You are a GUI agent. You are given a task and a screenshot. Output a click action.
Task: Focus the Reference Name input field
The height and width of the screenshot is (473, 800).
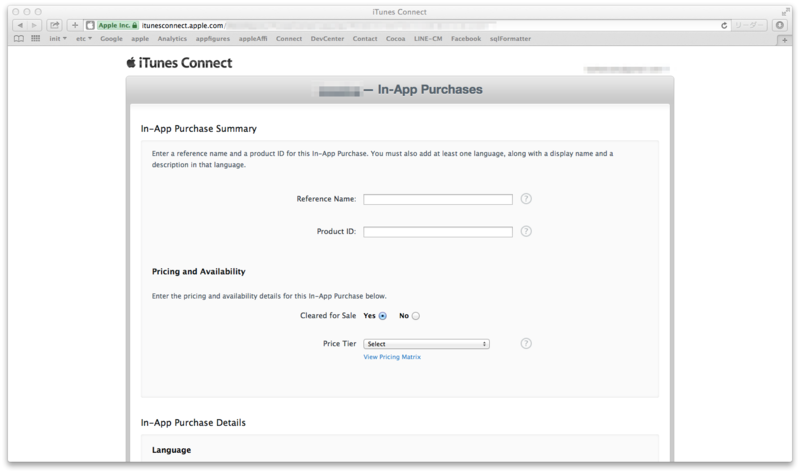coord(438,199)
